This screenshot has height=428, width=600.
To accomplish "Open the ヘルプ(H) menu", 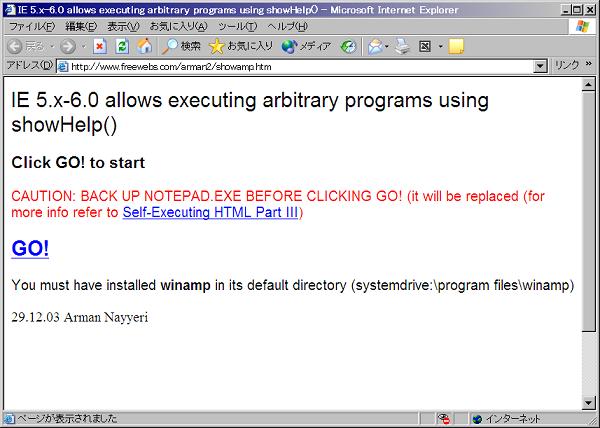I will pos(287,26).
